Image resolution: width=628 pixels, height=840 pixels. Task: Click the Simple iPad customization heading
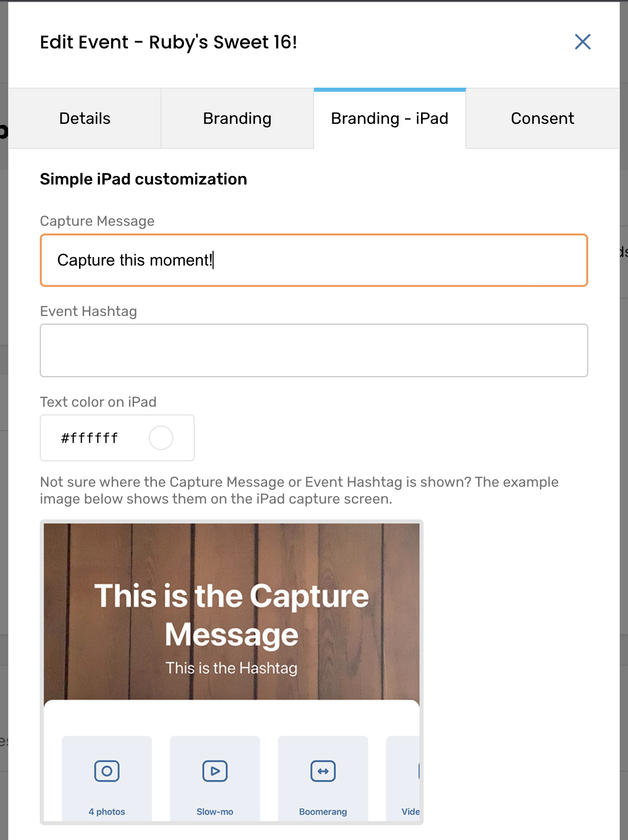tap(143, 179)
